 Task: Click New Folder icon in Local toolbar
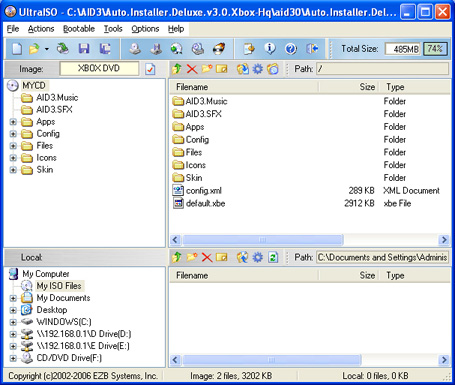192,257
